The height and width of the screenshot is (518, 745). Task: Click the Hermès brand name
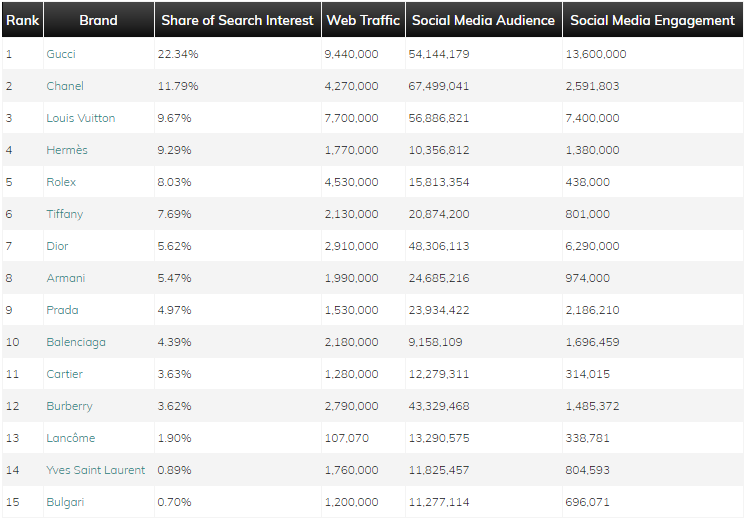[67, 150]
